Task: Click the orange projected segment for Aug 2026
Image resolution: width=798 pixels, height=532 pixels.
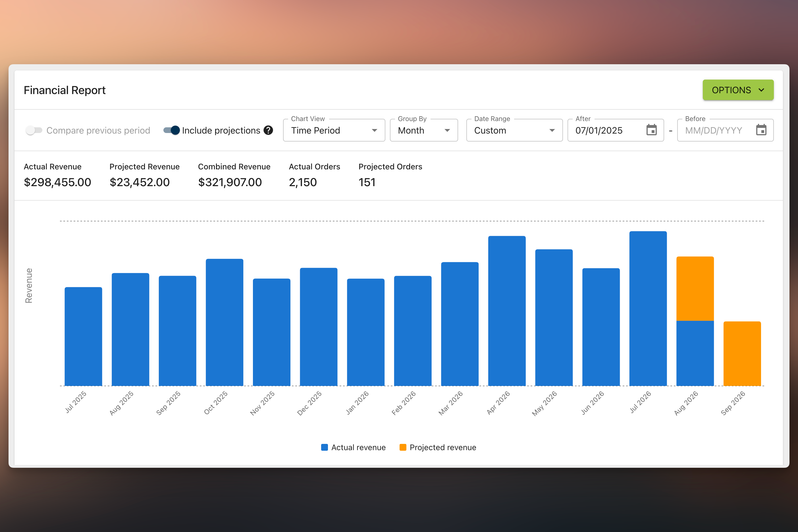Action: [695, 288]
